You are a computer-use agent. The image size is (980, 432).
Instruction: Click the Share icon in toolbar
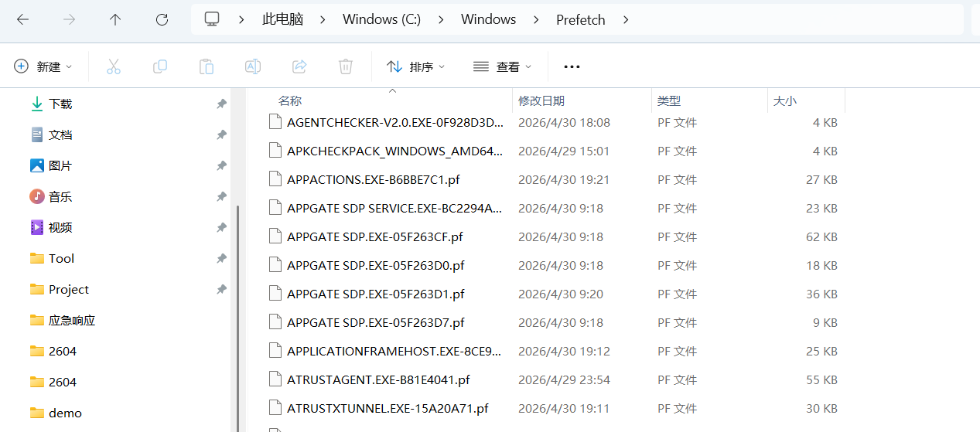(x=299, y=66)
